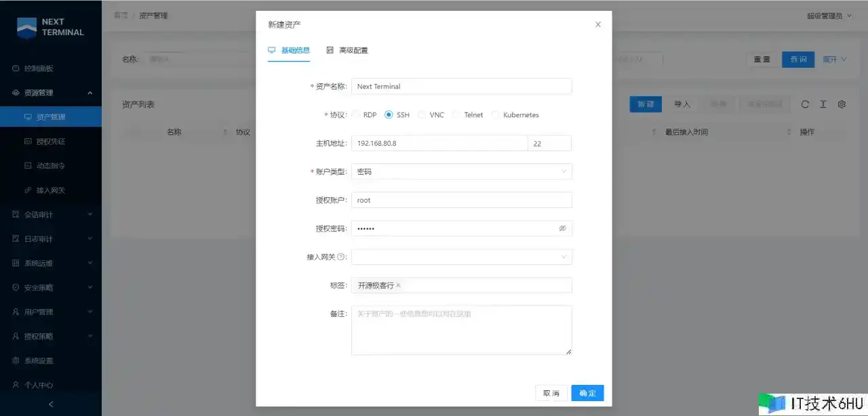Click the 动态指令 icon in sidebar
Image resolution: width=868 pixels, height=416 pixels.
(28, 166)
